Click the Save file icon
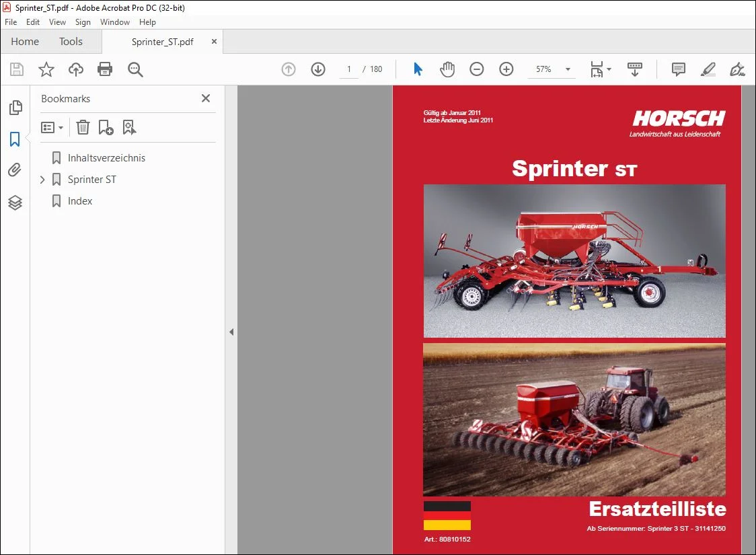Image resolution: width=756 pixels, height=555 pixels. coord(17,69)
